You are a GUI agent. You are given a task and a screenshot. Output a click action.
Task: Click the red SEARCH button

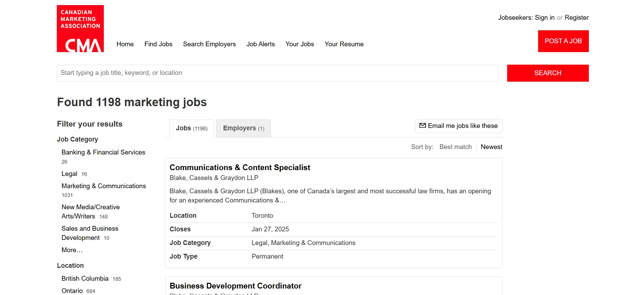[x=548, y=73]
